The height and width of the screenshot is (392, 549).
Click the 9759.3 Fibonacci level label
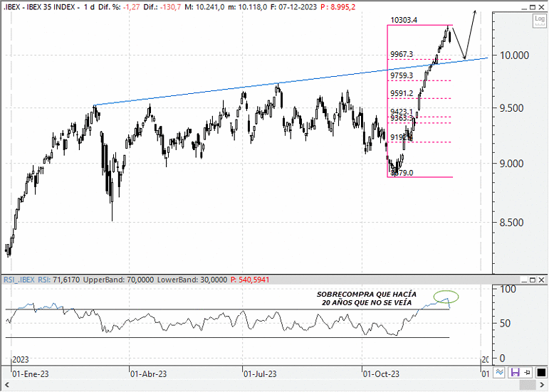(x=402, y=75)
